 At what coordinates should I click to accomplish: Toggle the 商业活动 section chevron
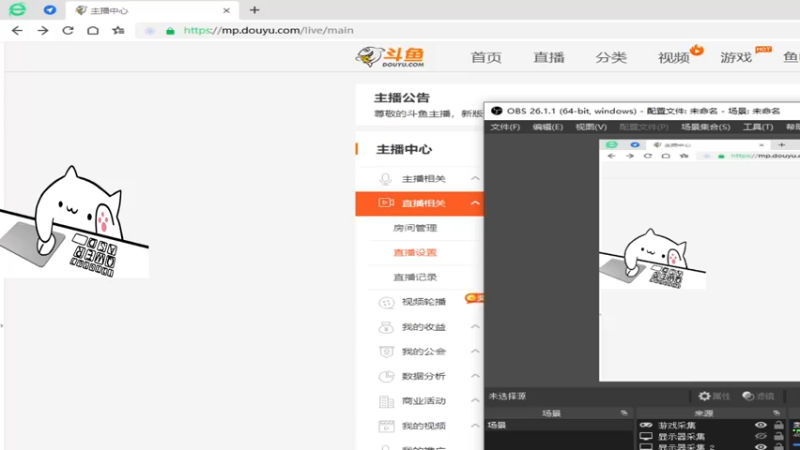[475, 401]
